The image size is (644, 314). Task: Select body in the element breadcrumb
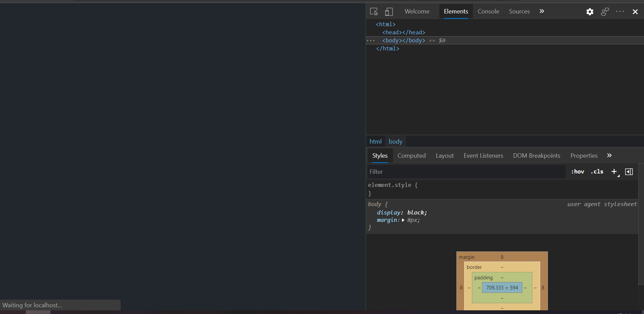click(395, 141)
